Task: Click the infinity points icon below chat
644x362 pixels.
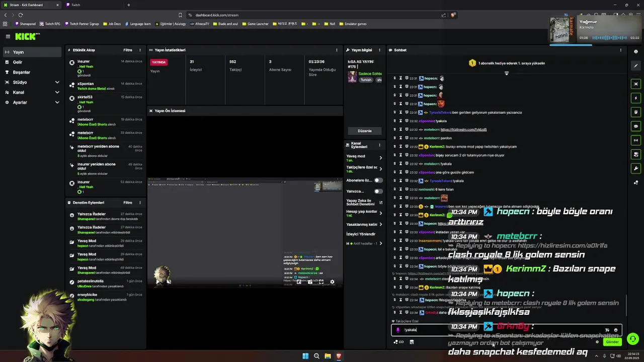Action: 401,342
